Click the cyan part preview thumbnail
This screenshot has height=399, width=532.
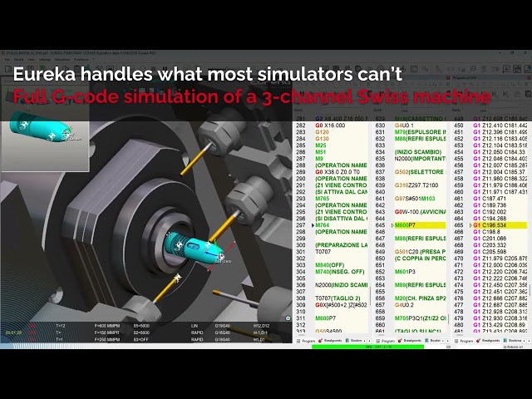click(44, 128)
